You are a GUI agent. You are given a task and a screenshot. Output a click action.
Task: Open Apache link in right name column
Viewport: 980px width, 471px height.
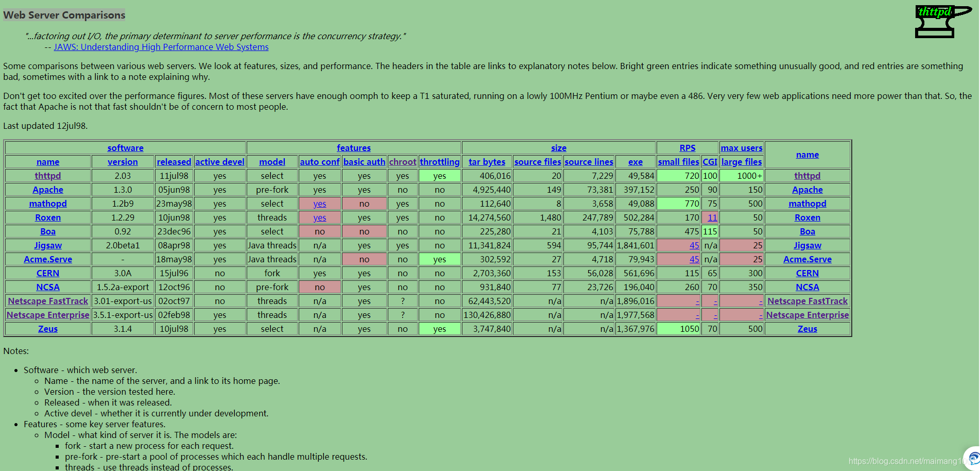807,190
